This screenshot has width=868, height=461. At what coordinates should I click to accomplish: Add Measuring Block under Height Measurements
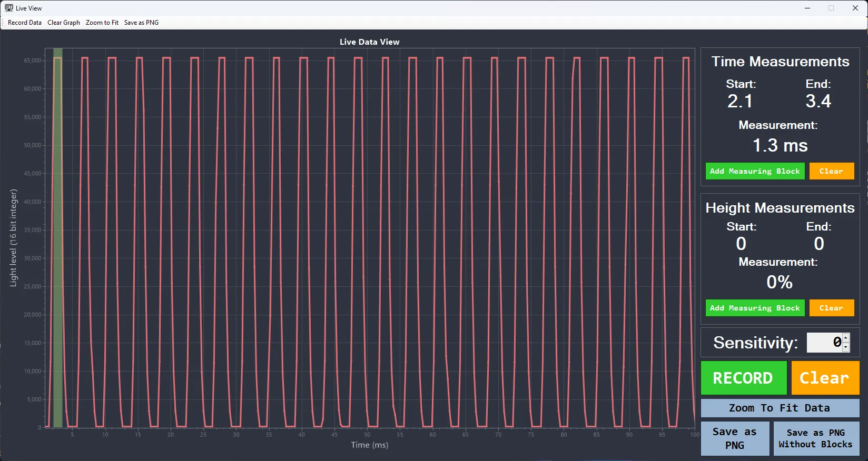coord(755,308)
